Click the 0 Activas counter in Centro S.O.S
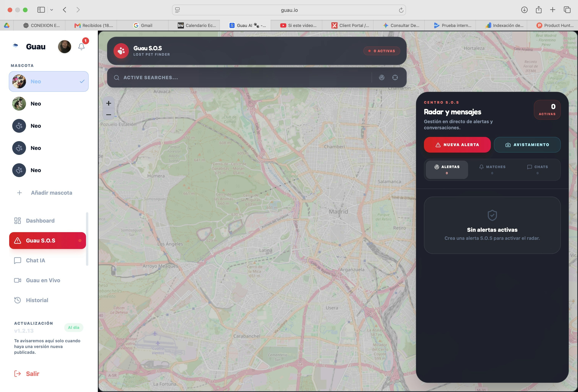The height and width of the screenshot is (392, 578). 547,110
